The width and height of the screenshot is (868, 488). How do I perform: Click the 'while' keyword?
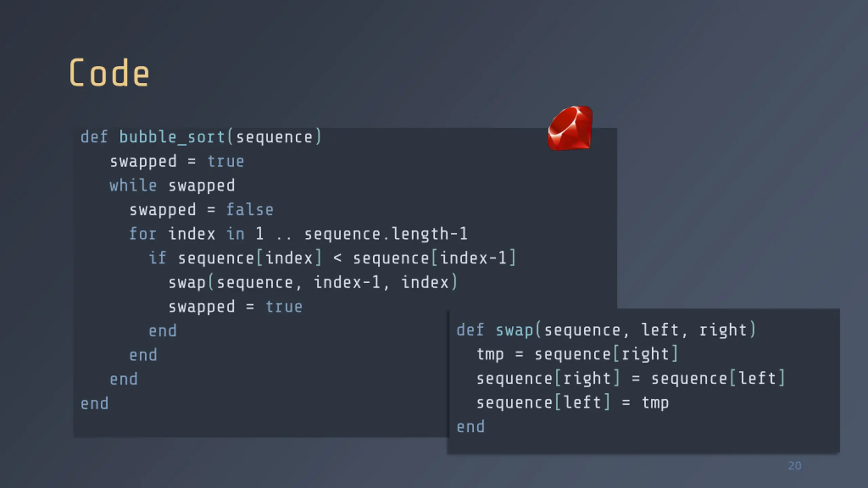[133, 185]
